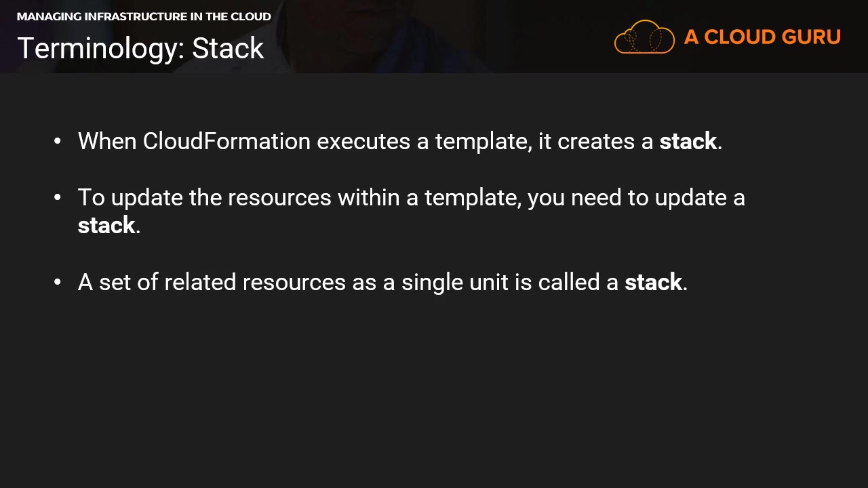
Task: Click the "A CLOUD GURU" brand text
Action: coord(762,37)
